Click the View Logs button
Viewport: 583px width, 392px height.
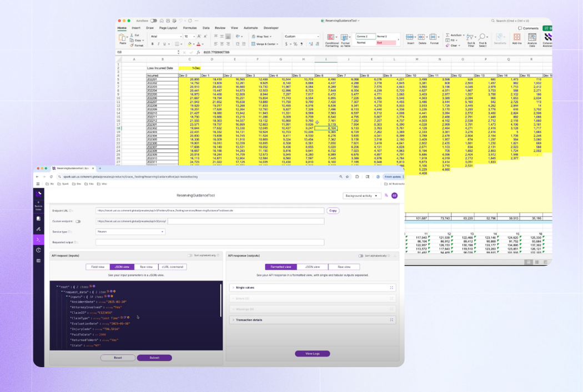[312, 353]
